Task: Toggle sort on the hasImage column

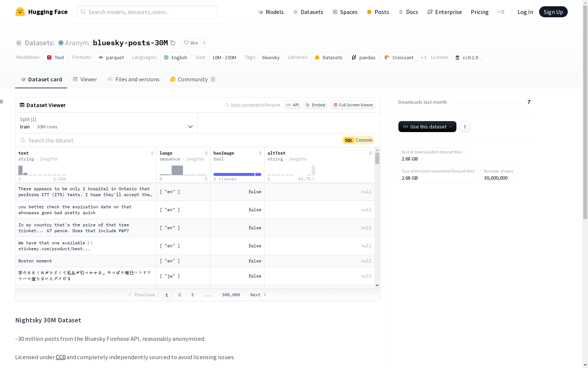Action: [x=260, y=153]
